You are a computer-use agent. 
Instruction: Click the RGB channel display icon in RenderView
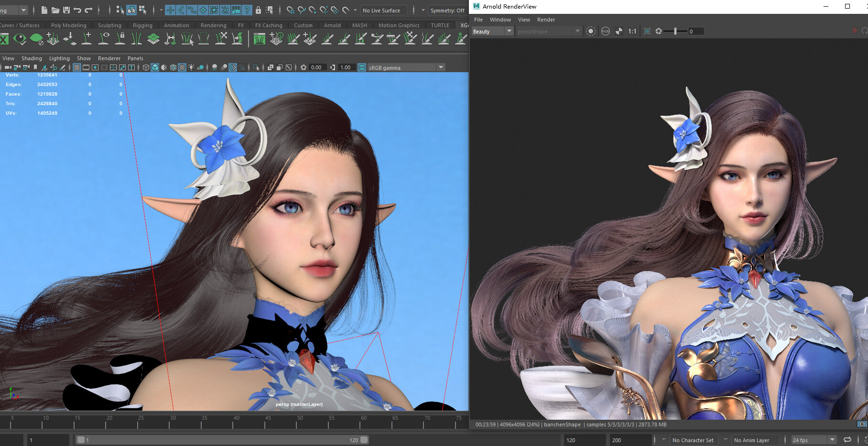(605, 31)
